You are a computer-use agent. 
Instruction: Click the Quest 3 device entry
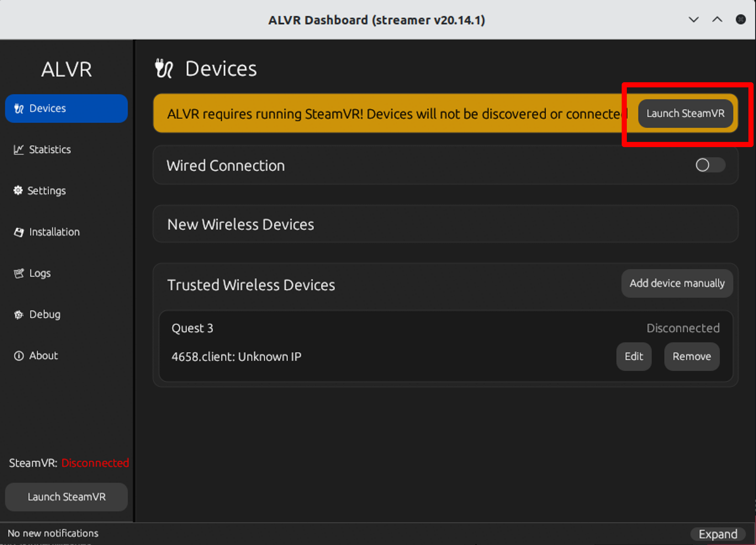(x=192, y=328)
